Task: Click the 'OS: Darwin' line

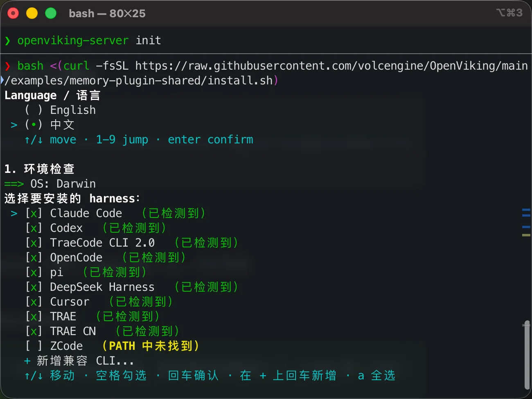Action: (63, 184)
